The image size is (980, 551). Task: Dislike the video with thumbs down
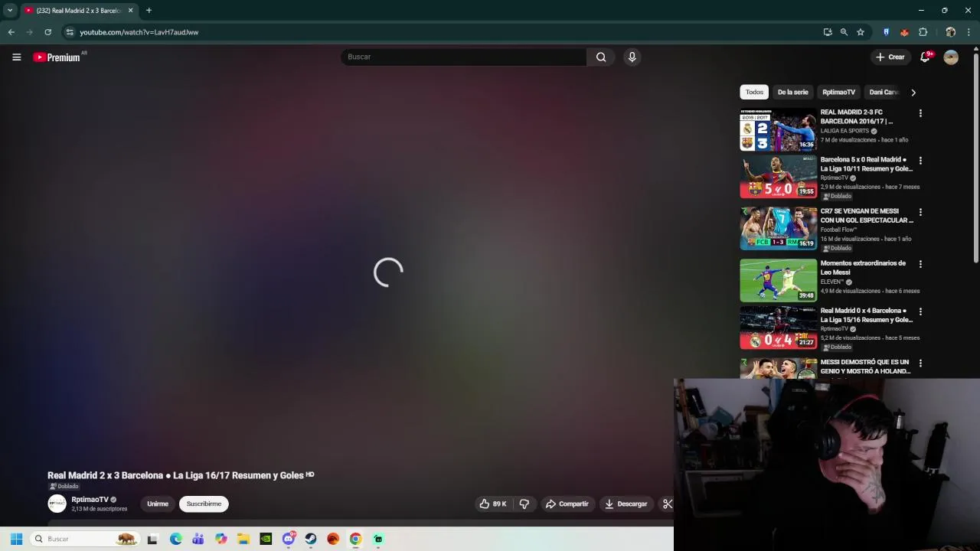coord(524,504)
